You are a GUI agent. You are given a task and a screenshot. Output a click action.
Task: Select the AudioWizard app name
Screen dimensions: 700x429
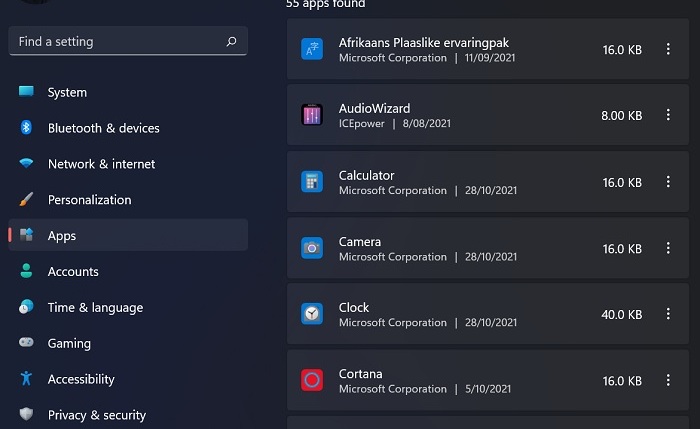374,108
